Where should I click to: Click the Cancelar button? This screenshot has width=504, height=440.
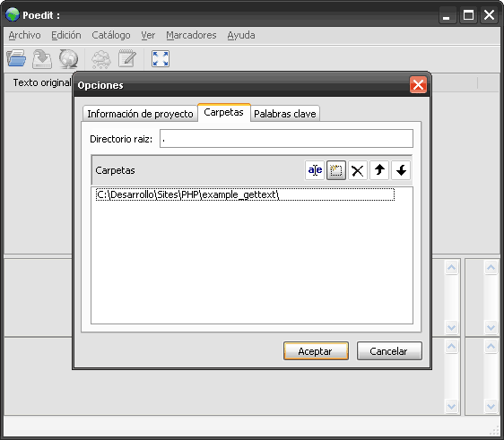pyautogui.click(x=389, y=351)
